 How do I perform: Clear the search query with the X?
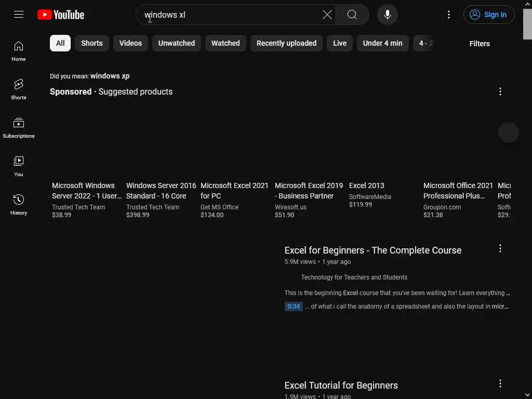pyautogui.click(x=327, y=15)
